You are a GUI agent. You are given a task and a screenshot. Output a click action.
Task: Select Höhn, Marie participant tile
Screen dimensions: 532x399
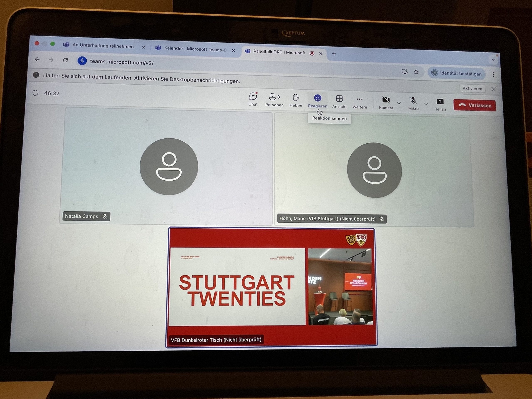tap(374, 170)
